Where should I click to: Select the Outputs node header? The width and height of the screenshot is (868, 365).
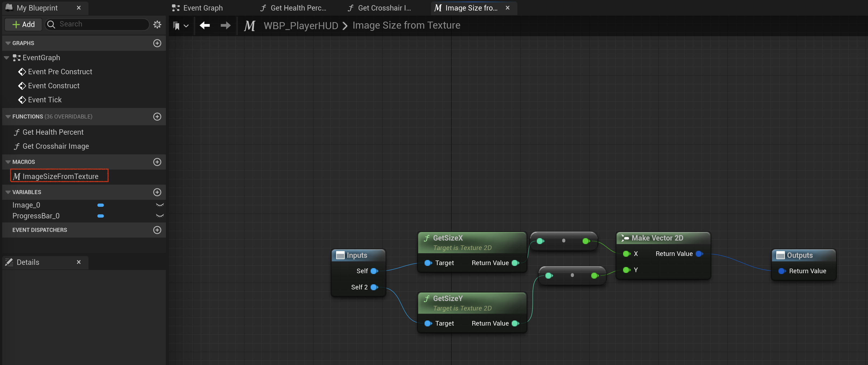point(804,255)
